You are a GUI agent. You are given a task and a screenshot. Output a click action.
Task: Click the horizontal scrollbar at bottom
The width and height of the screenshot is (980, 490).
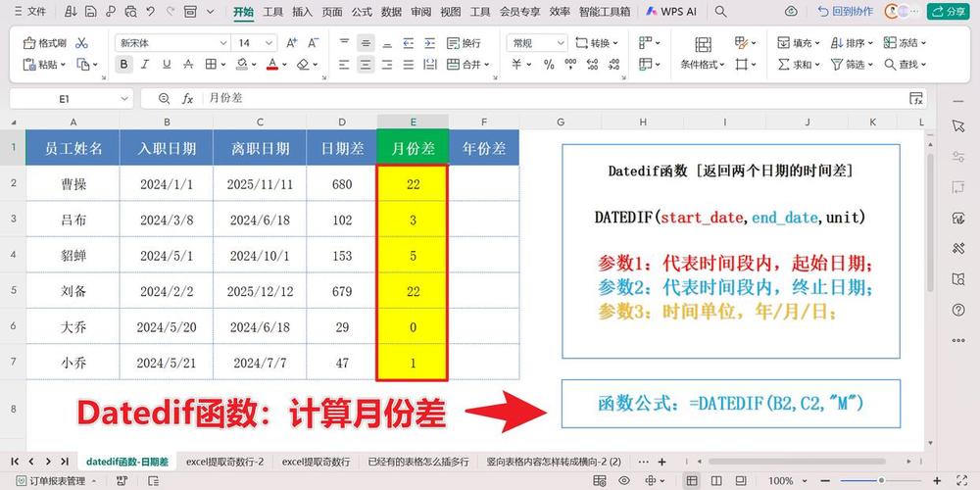click(797, 462)
